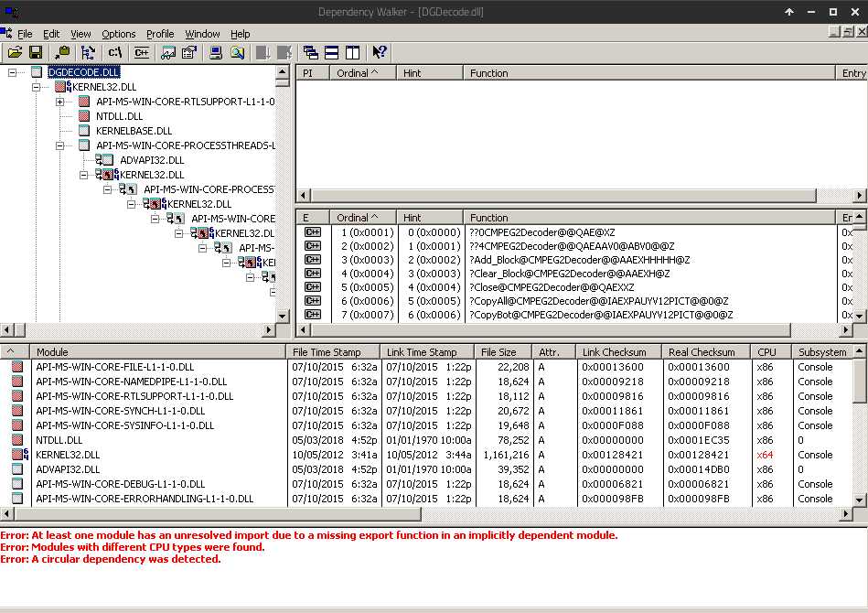Toggle Full Paths (c:\) toolbar button
Screen dimensions: 868x613
115,53
